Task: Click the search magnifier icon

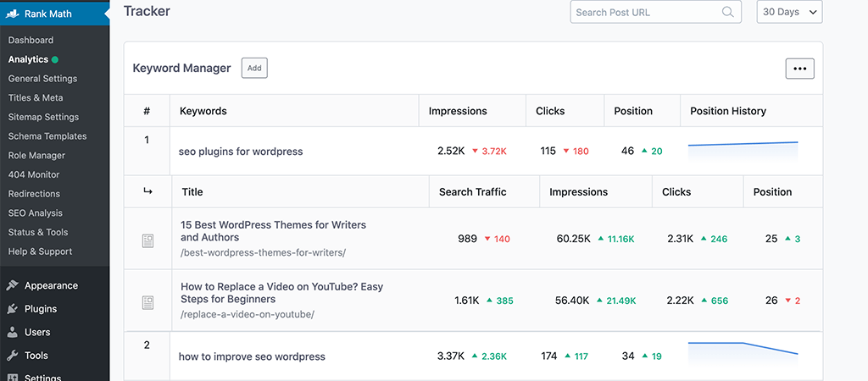Action: tap(727, 12)
